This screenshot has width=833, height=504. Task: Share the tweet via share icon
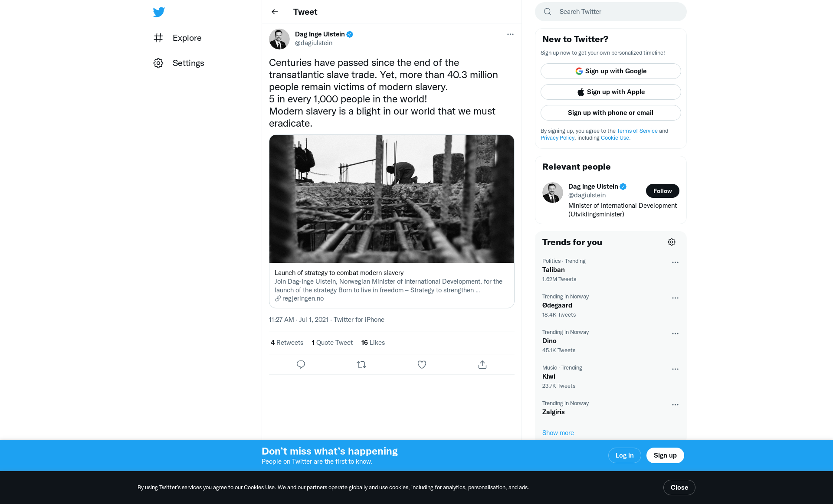pyautogui.click(x=482, y=364)
